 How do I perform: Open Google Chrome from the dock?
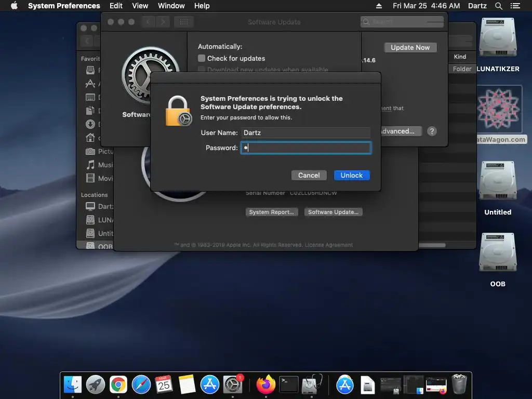click(x=118, y=384)
